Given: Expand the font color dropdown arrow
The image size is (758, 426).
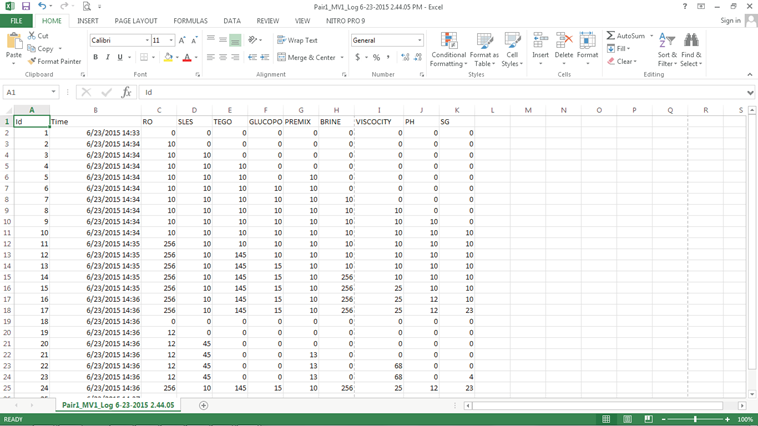Looking at the screenshot, I should coord(196,58).
